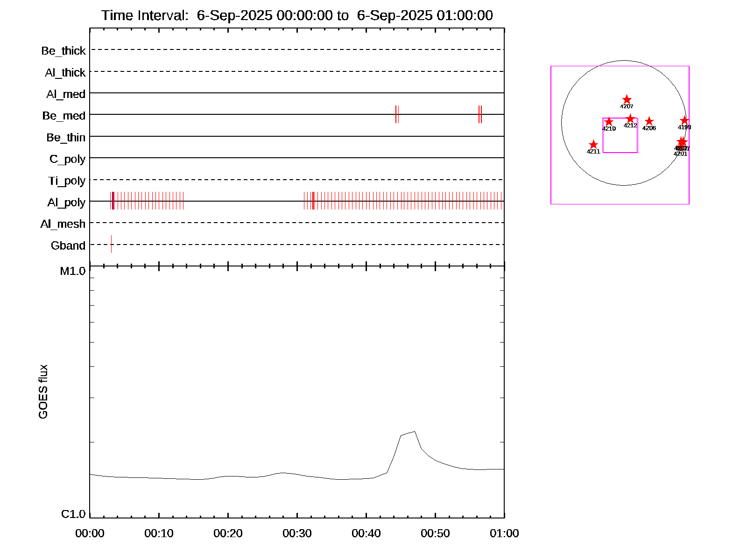
Task: Click the peak of the GOES flux curve
Action: point(414,432)
